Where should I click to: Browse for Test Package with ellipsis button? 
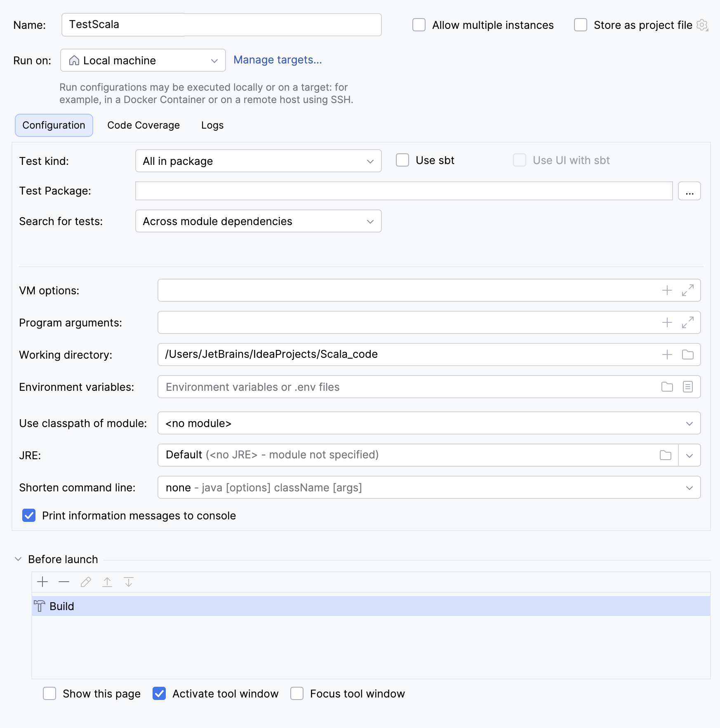pos(689,191)
